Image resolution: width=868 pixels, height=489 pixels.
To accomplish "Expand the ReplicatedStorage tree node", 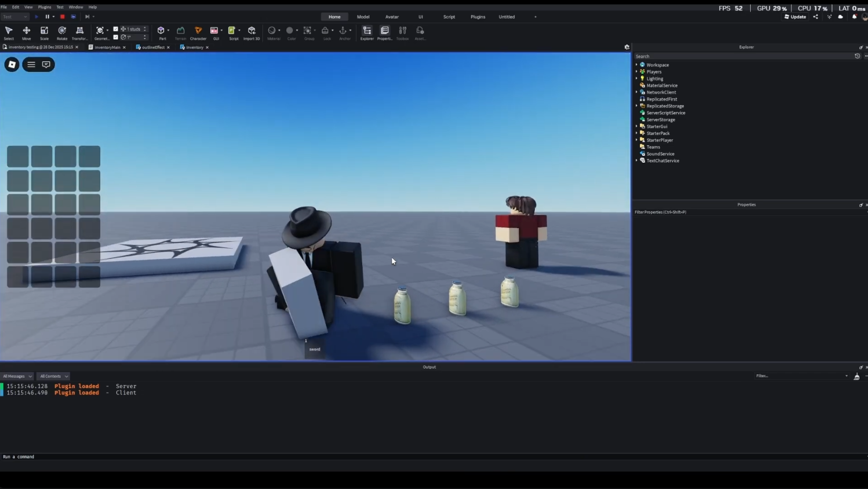I will coord(636,106).
